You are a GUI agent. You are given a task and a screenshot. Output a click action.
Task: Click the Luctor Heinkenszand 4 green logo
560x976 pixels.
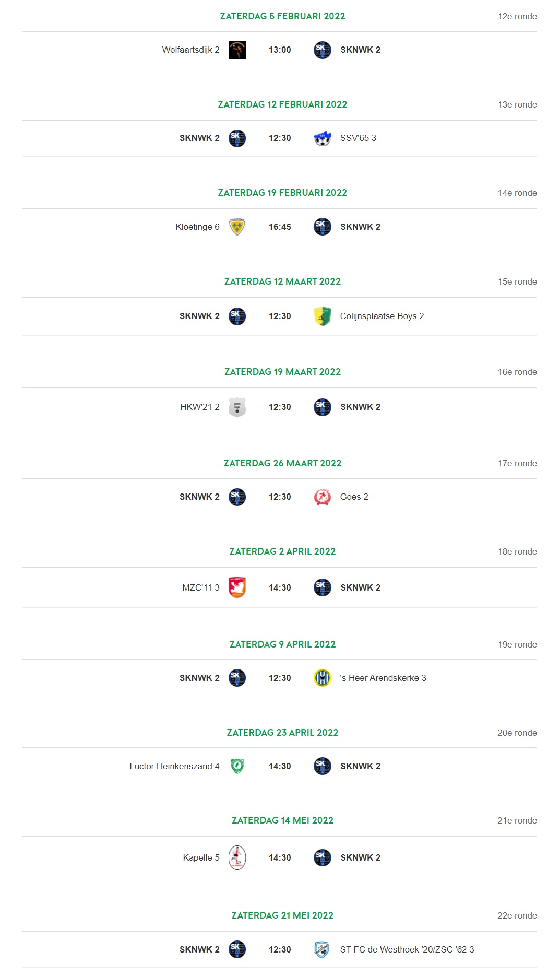tap(237, 766)
